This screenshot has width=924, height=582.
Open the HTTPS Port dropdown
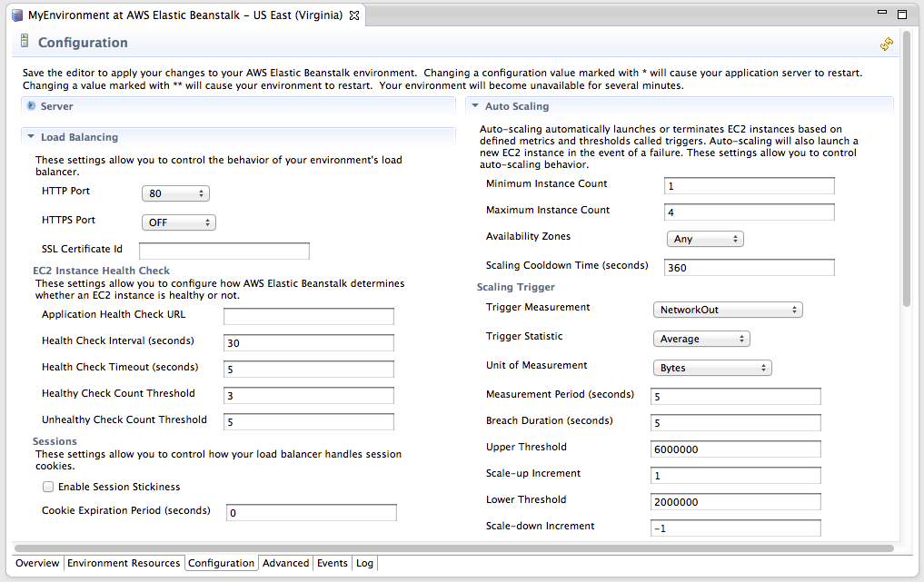pos(179,222)
